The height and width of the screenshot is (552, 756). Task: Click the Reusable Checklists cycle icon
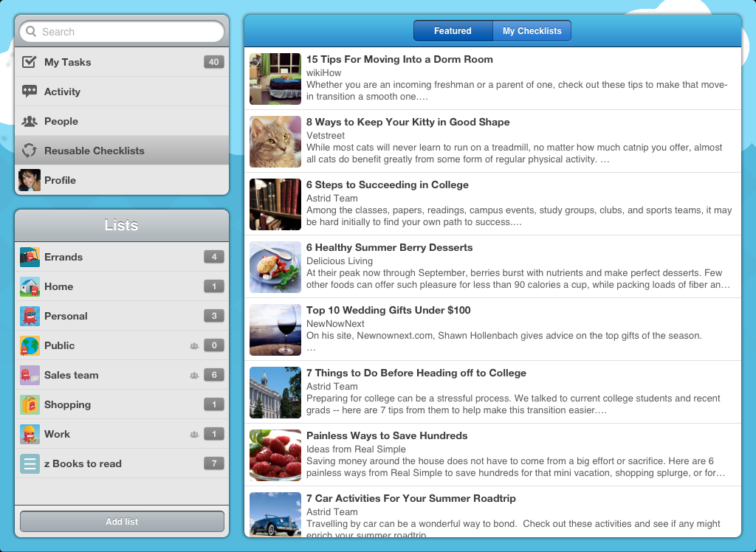(30, 151)
